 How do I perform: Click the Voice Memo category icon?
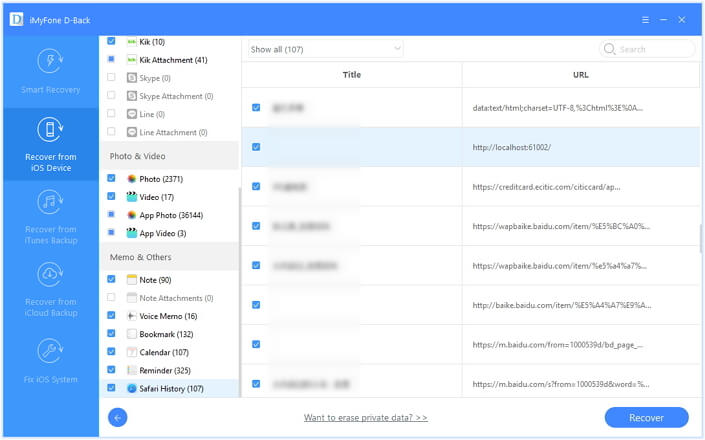coord(132,316)
